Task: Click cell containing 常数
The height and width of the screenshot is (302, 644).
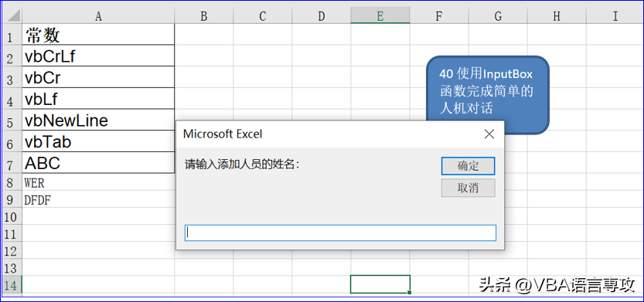Action: point(98,35)
